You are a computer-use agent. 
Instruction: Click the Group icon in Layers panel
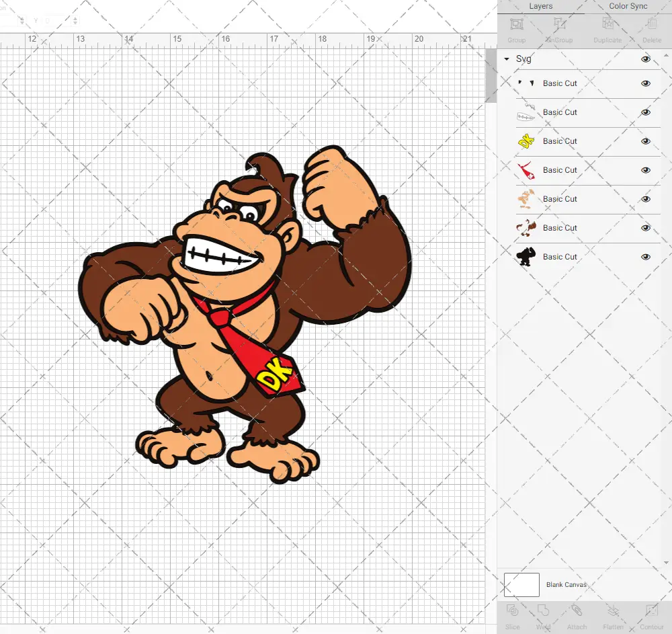coord(516,24)
